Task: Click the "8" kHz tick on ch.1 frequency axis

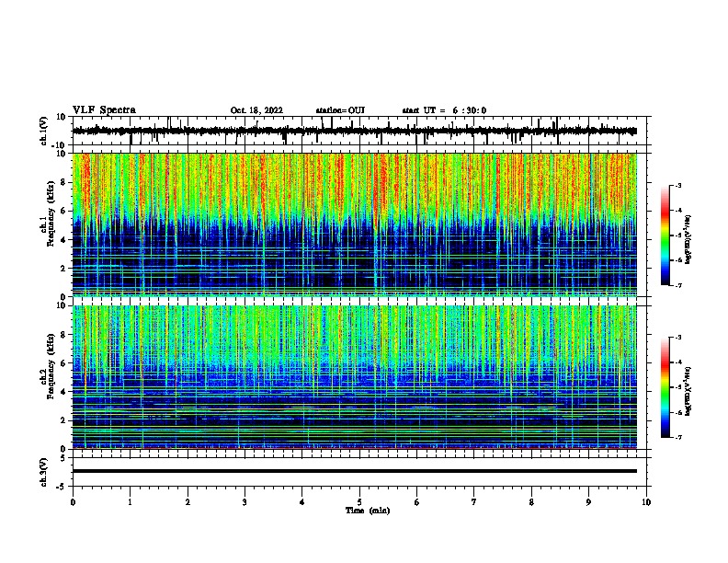Action: click(x=64, y=182)
